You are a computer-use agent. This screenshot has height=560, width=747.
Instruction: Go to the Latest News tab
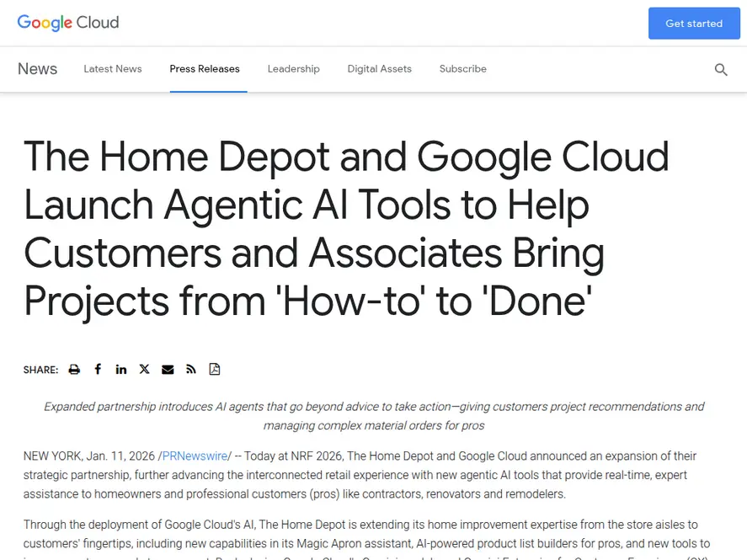(x=113, y=69)
